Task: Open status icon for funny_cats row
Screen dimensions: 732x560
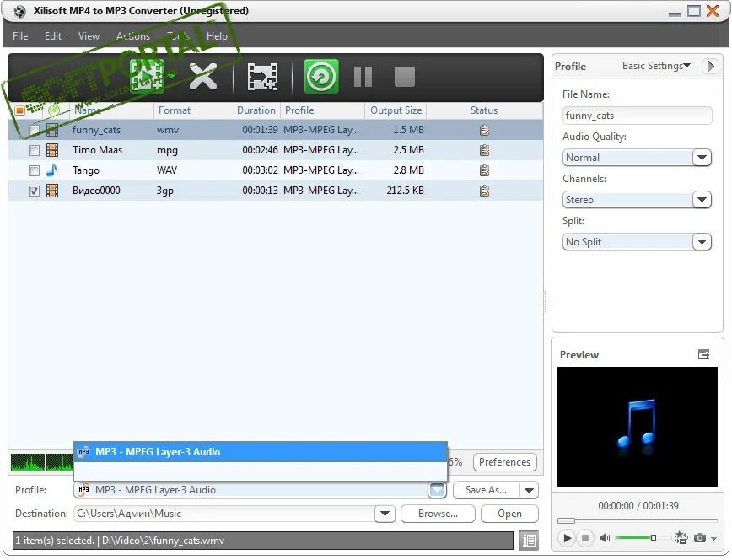Action: (x=485, y=130)
